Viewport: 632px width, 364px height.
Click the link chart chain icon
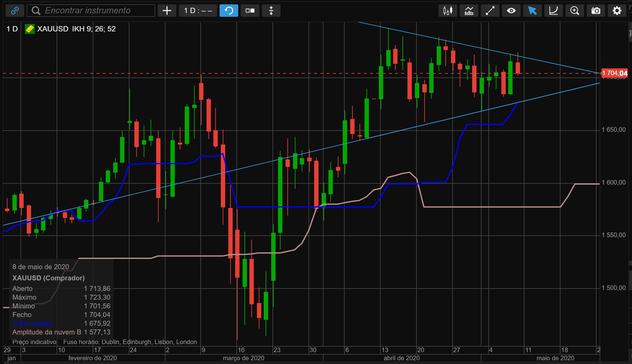(x=15, y=11)
